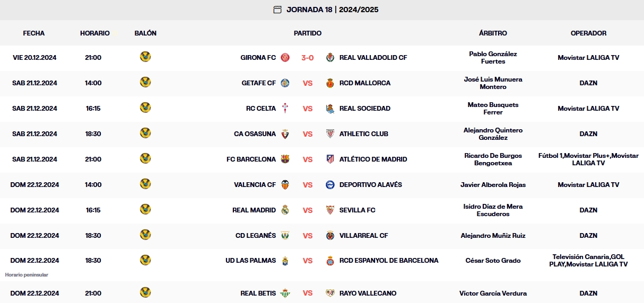The width and height of the screenshot is (644, 303).
Task: Click the Real Betis crest icon
Action: click(285, 293)
